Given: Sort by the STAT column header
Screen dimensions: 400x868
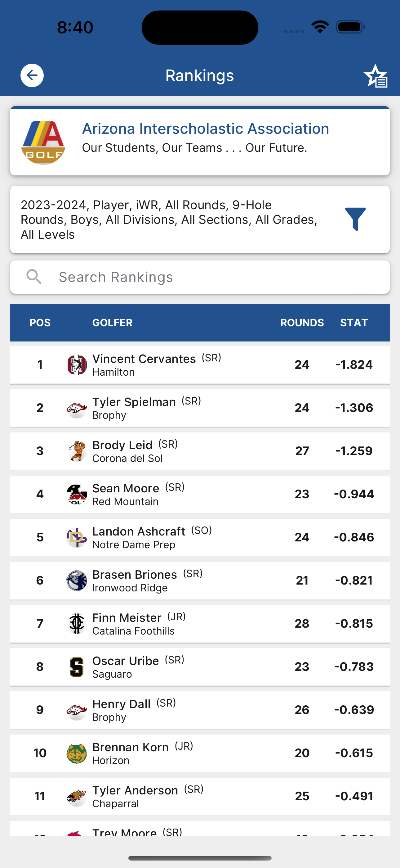Looking at the screenshot, I should point(354,323).
